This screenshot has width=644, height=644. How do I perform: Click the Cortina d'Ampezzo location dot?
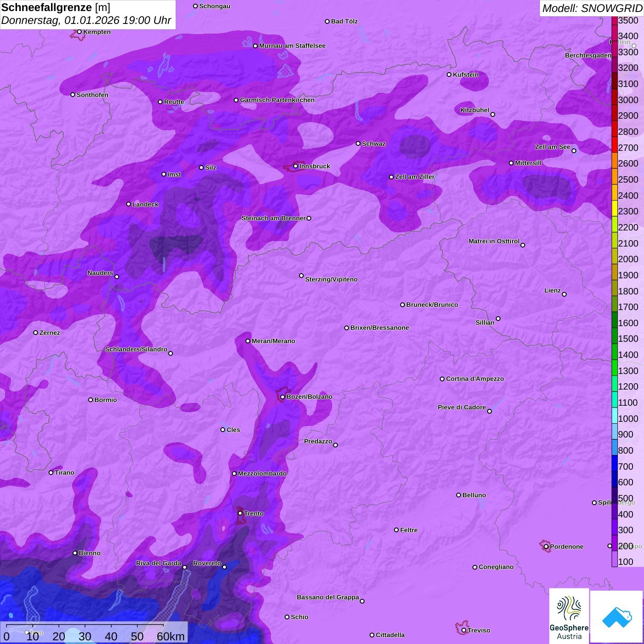coord(442,379)
